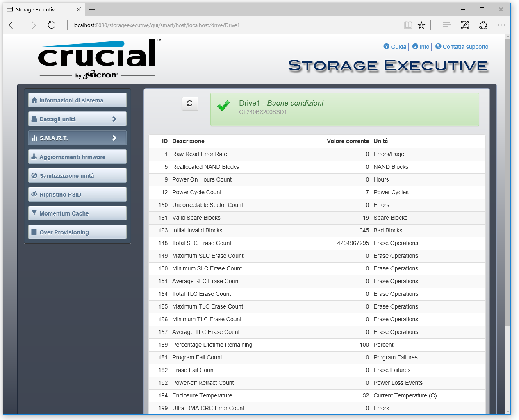Open Sanitizzazione unità menu item
The height and width of the screenshot is (420, 519).
(77, 175)
